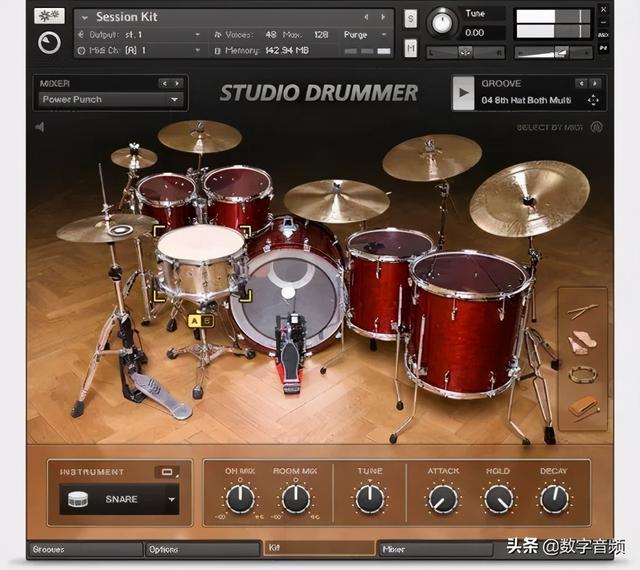Click the DECAY knob
This screenshot has width=640, height=570.
(x=554, y=499)
